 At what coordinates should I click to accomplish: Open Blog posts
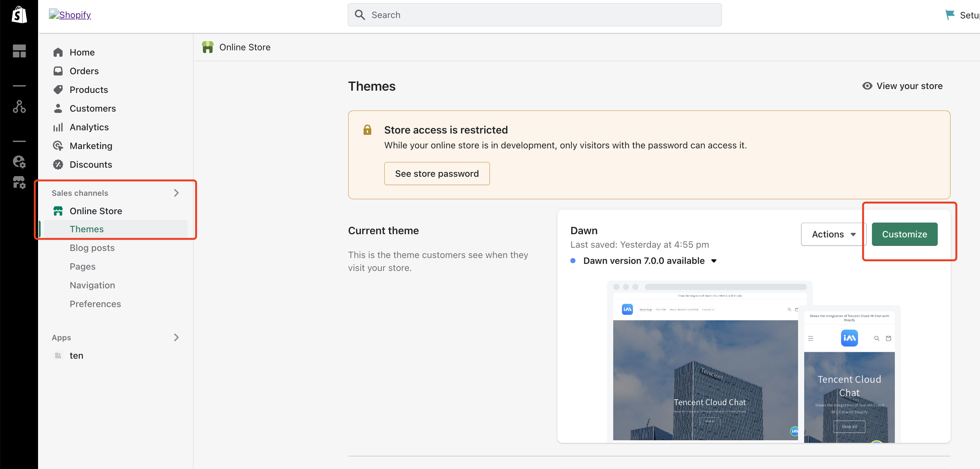92,248
